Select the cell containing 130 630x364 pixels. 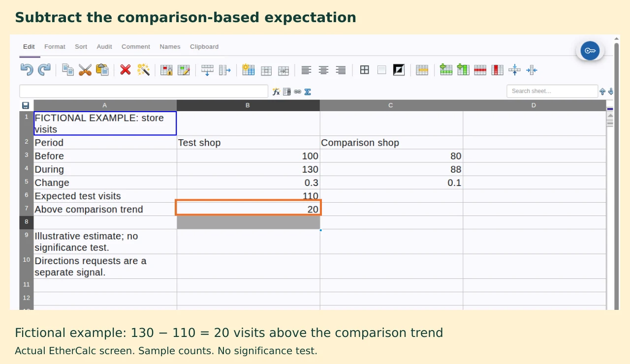pyautogui.click(x=248, y=169)
